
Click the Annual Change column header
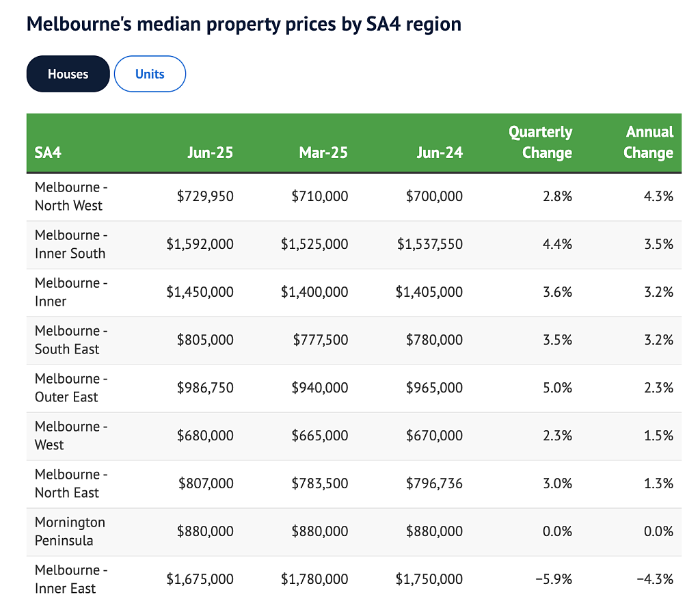(x=648, y=142)
